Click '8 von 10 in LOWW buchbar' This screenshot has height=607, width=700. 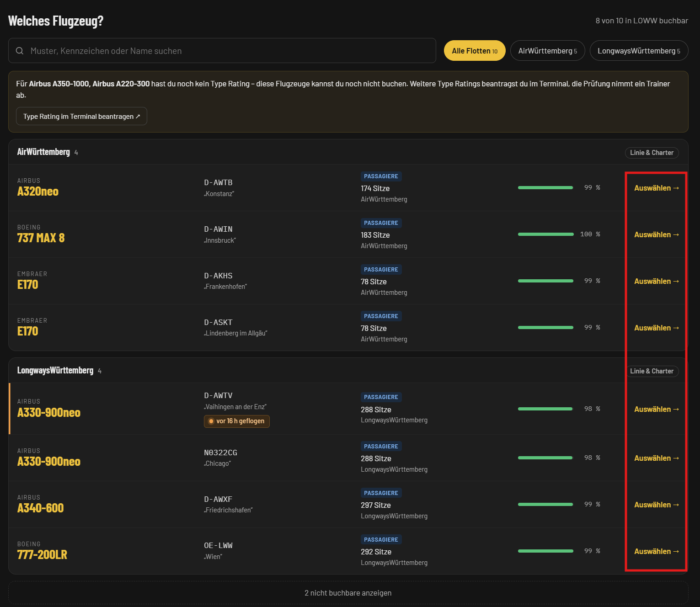click(x=641, y=21)
